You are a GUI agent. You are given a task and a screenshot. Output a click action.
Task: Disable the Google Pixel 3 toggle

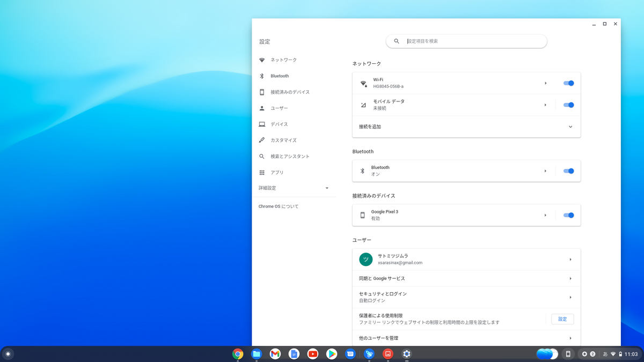point(569,215)
